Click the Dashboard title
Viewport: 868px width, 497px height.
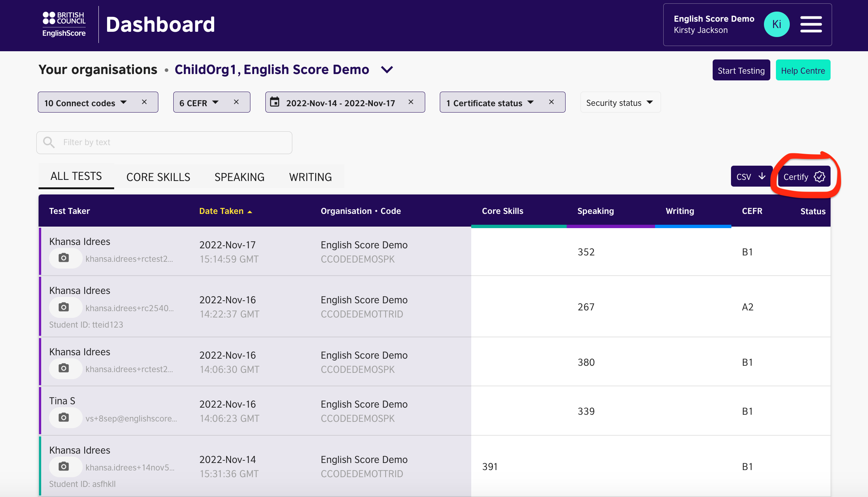coord(161,24)
